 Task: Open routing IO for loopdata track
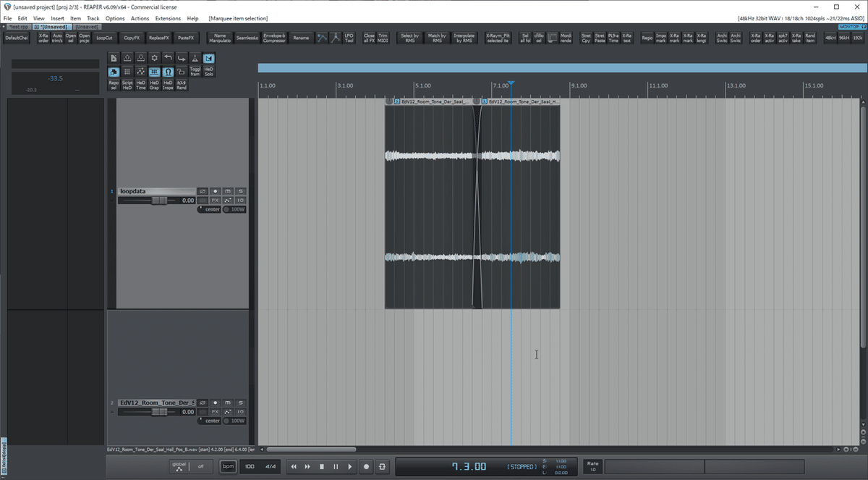[241, 200]
